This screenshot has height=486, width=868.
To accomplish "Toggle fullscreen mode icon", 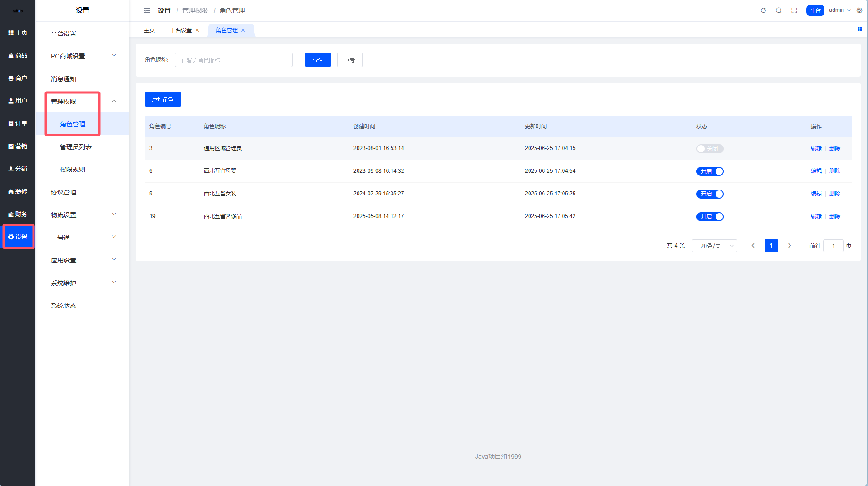I will pos(794,10).
